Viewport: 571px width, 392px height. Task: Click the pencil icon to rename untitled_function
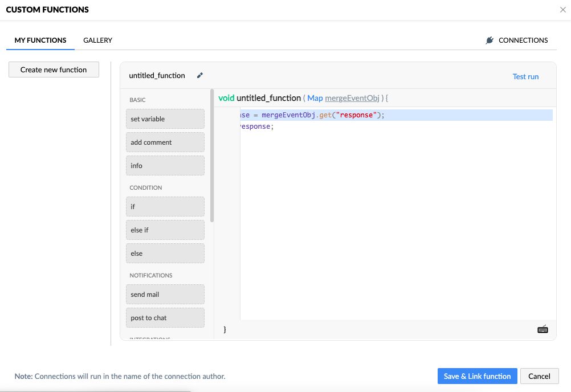point(199,75)
